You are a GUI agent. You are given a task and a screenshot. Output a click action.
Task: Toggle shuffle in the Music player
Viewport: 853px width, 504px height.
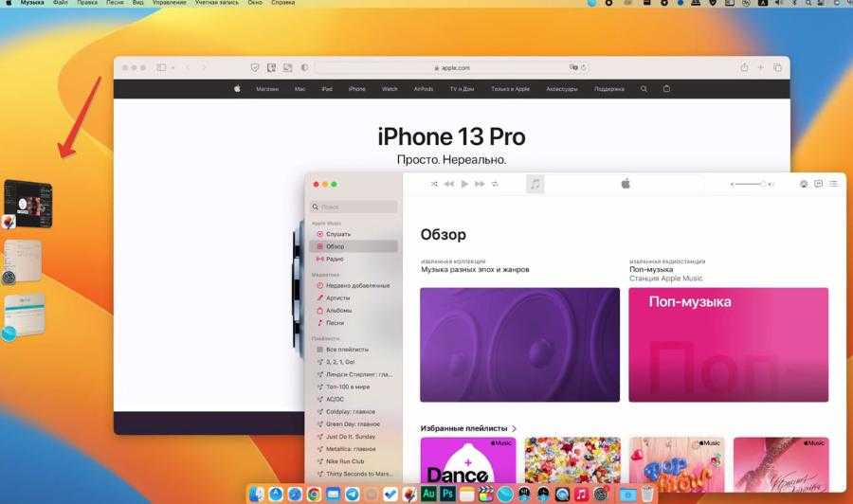[434, 184]
